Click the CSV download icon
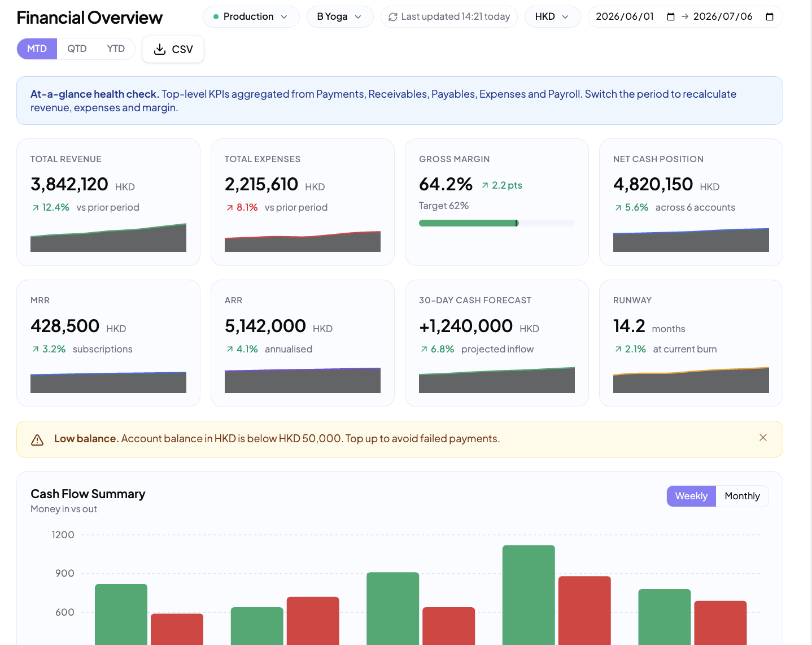Screen dimensions: 812x645 (x=160, y=49)
